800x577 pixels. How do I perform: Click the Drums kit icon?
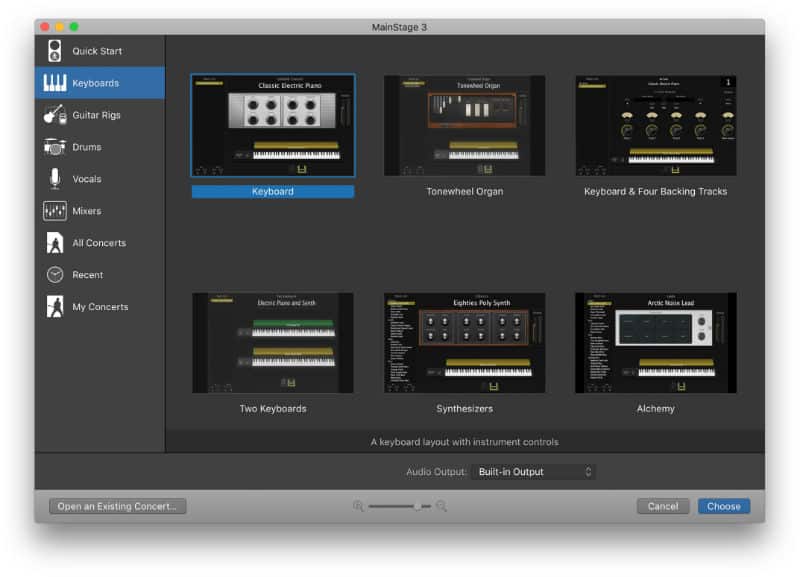[55, 147]
